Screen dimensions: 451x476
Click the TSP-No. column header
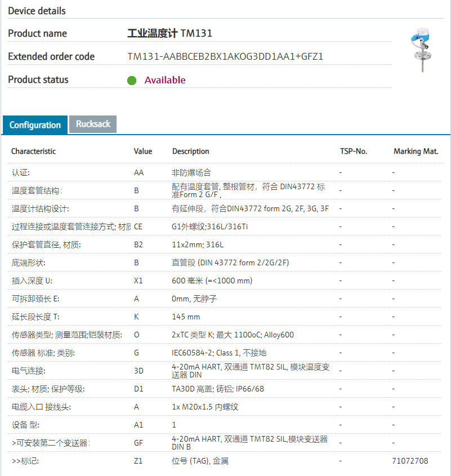(x=354, y=152)
